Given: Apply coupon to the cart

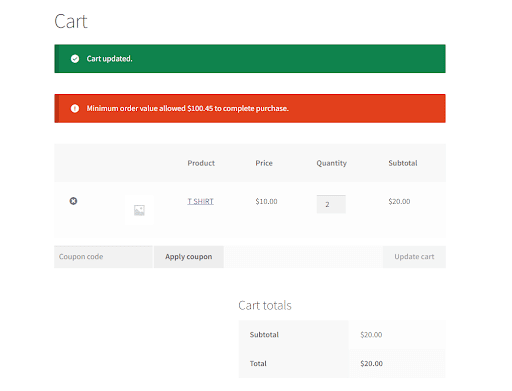Looking at the screenshot, I should [189, 257].
